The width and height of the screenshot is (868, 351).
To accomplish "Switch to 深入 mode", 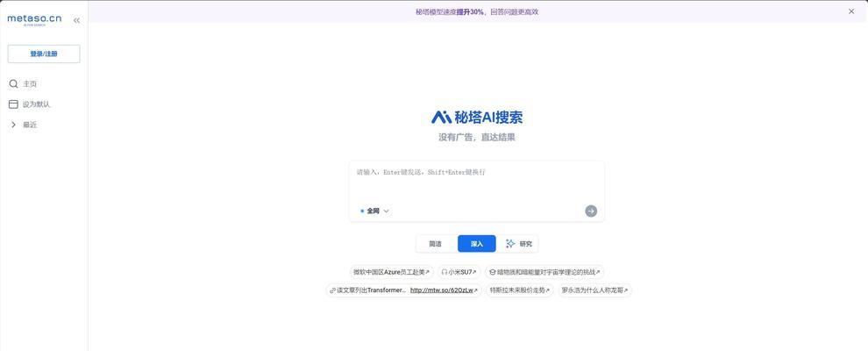I will (x=477, y=244).
